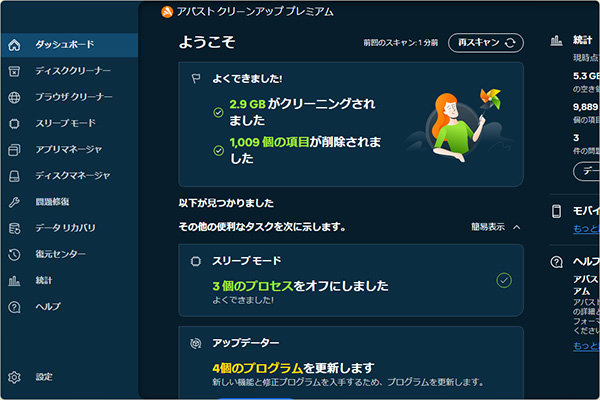
Task: Open the Dashboard home icon
Action: pyautogui.click(x=14, y=45)
